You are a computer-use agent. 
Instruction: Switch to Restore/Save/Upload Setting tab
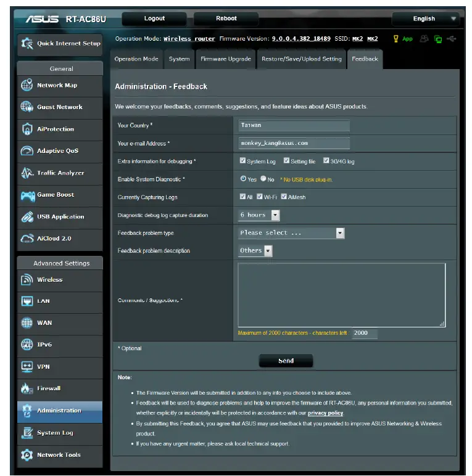(x=302, y=59)
